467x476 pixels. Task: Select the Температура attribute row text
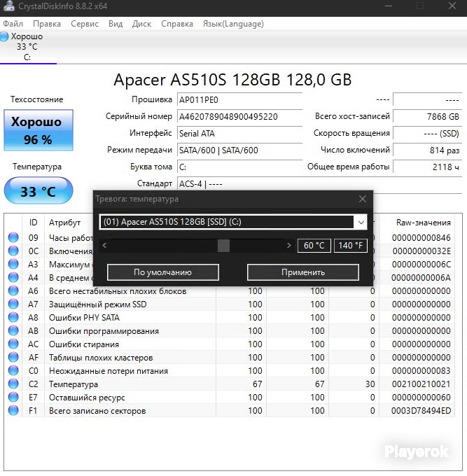74,384
